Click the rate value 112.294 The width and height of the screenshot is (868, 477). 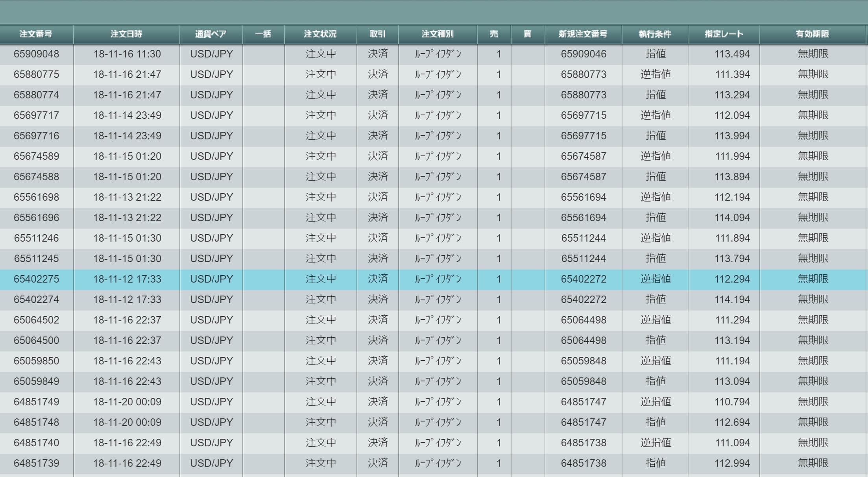[x=732, y=279]
